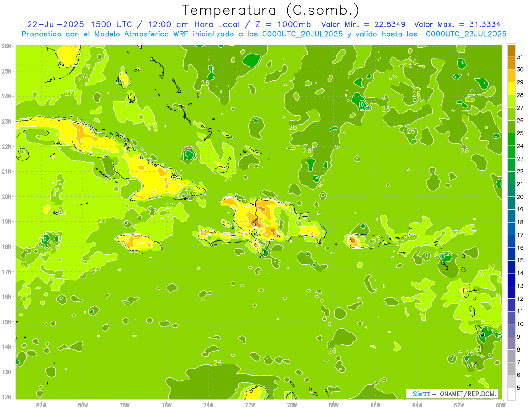Click longitude axis label "66W"

click(x=376, y=405)
